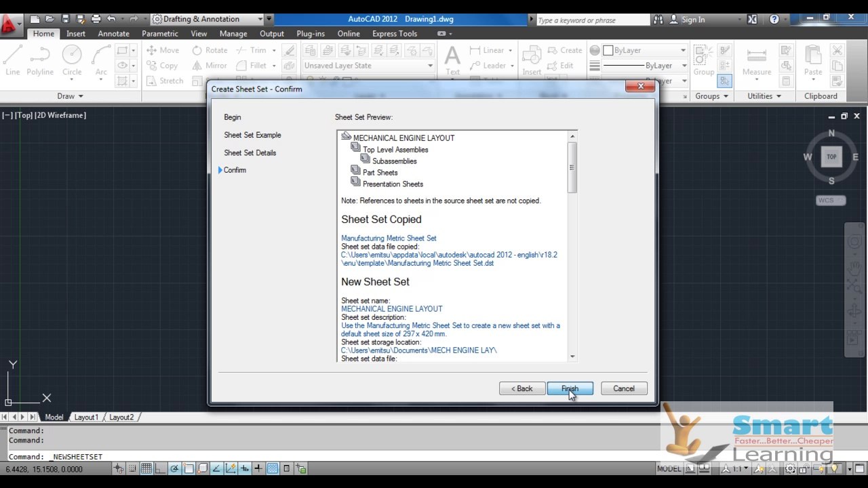Click the Save As icon in quick access
868x488 pixels.
tap(80, 19)
